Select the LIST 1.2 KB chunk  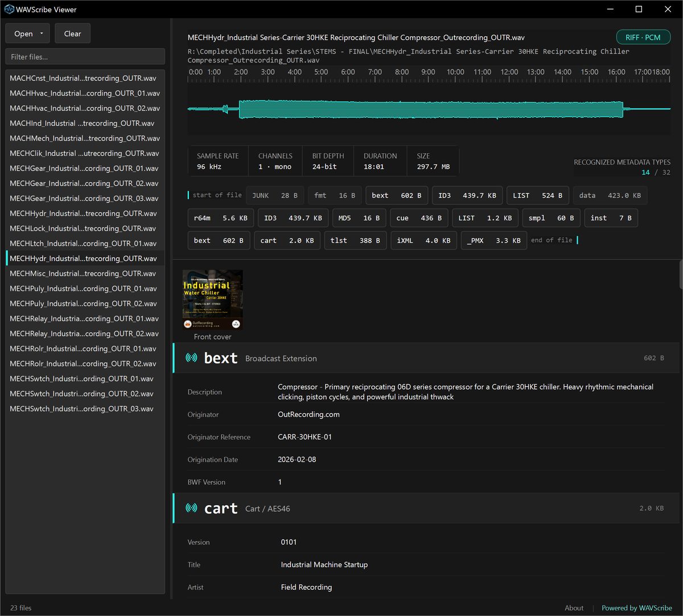point(485,218)
